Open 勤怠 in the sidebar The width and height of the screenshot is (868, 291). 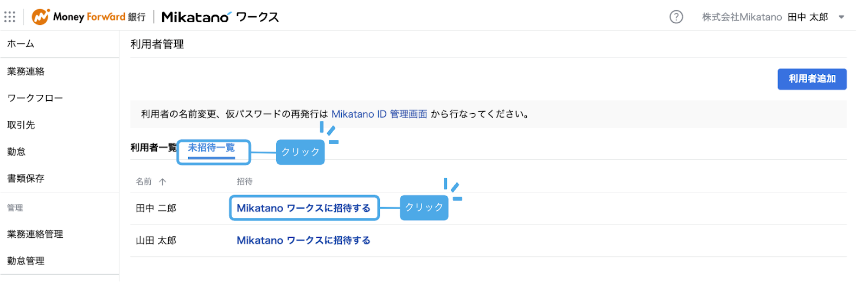click(x=16, y=152)
